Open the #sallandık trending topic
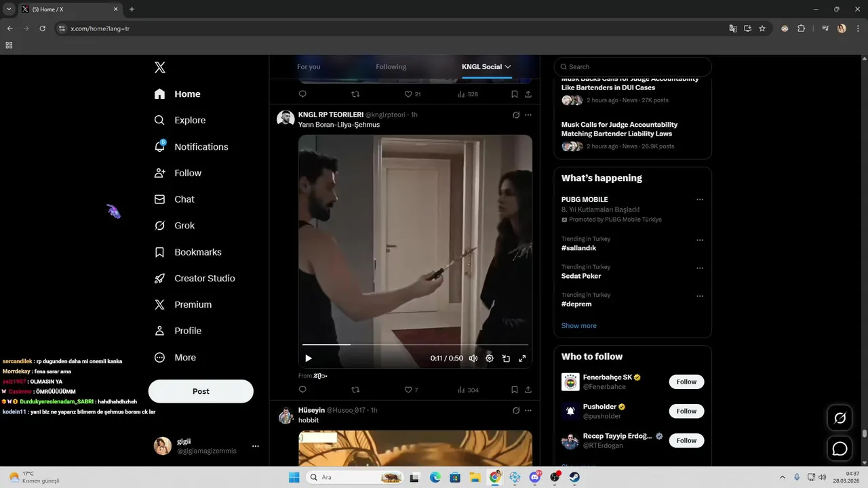 point(578,248)
